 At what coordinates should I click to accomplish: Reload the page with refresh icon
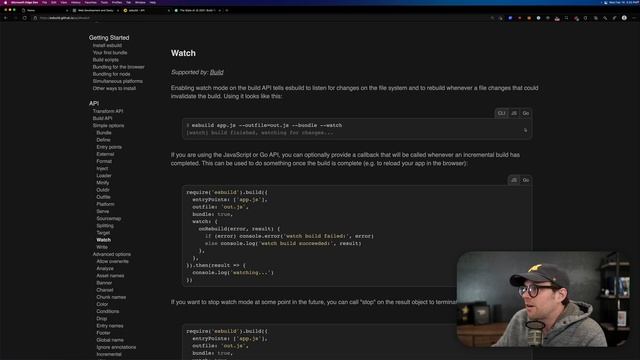(x=24, y=18)
